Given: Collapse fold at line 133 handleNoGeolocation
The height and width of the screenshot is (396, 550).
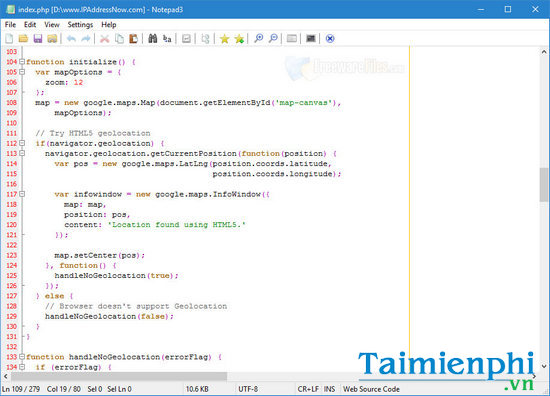Looking at the screenshot, I should 22,357.
